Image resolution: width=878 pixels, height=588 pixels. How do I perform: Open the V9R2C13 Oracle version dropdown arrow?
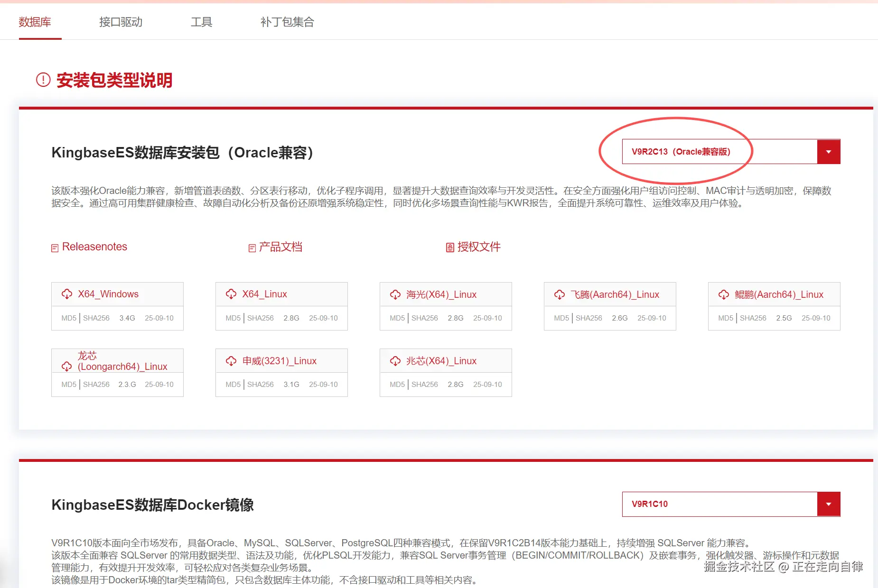[x=829, y=152]
